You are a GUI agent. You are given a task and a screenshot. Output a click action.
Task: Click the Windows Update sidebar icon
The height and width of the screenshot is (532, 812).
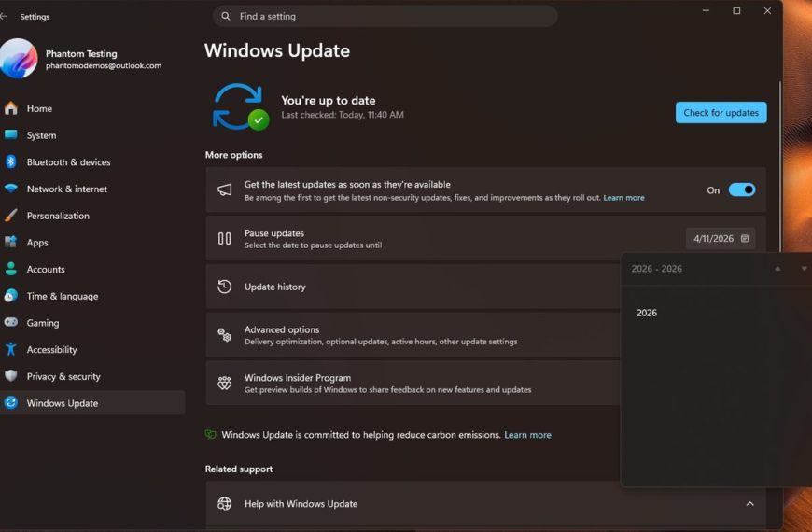click(11, 402)
